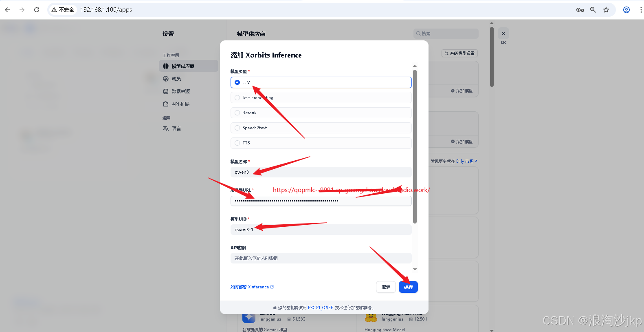The image size is (644, 332).
Task: Click the 服务器URL masked input field
Action: (x=321, y=201)
